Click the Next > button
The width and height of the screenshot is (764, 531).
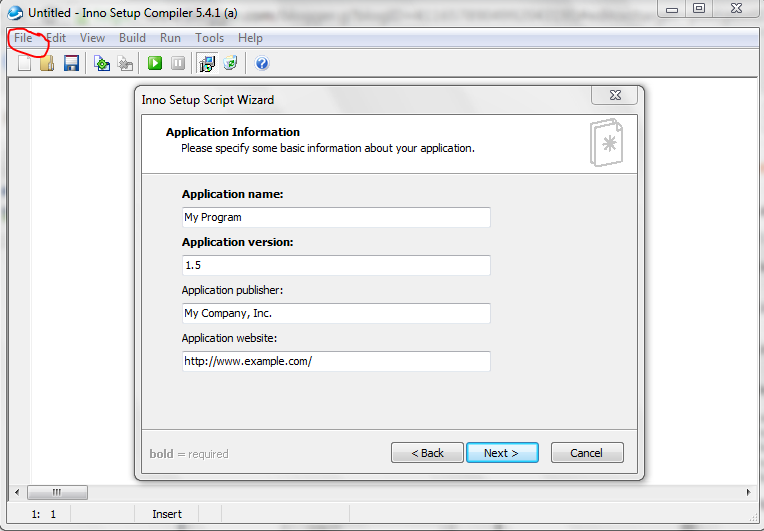pyautogui.click(x=502, y=453)
